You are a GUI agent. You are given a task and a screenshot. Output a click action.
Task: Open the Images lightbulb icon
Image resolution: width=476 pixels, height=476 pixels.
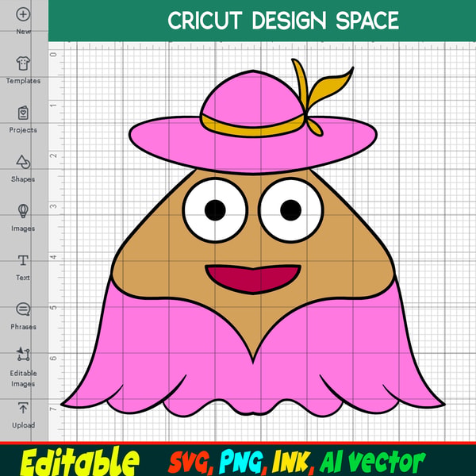coord(23,211)
